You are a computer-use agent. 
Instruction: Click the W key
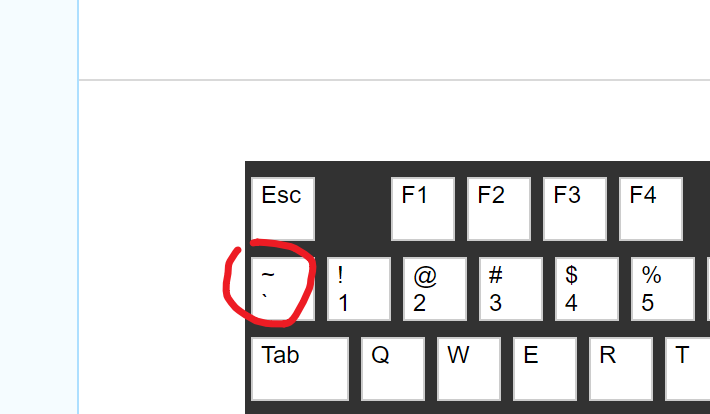pyautogui.click(x=469, y=369)
